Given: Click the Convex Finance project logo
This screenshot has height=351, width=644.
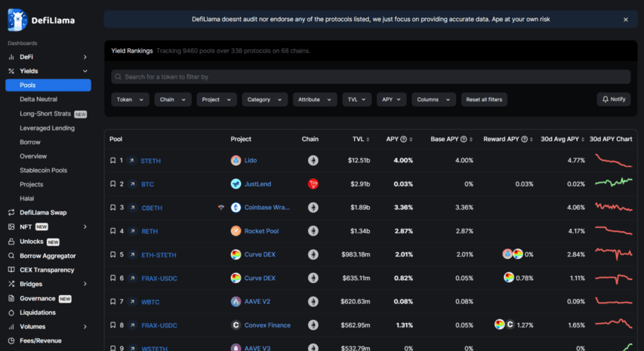Looking at the screenshot, I should tap(236, 325).
